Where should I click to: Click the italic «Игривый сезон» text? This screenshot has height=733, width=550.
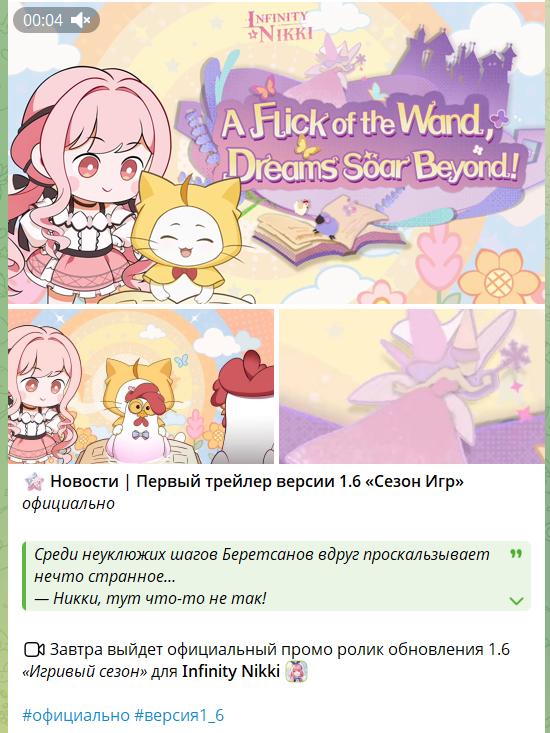point(85,671)
